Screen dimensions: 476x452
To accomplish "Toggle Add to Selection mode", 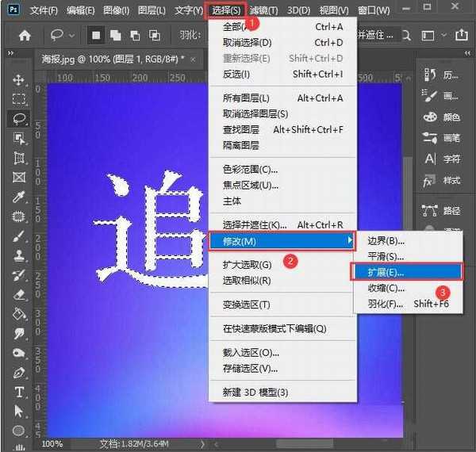I will click(114, 35).
